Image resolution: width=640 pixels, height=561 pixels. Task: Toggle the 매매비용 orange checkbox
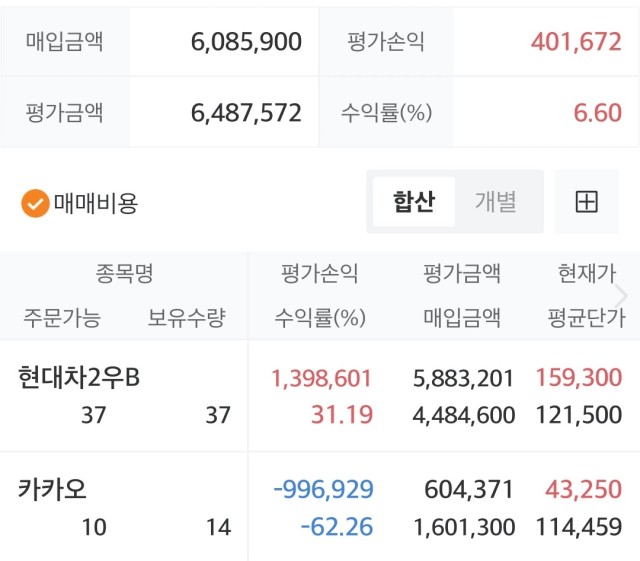click(36, 203)
